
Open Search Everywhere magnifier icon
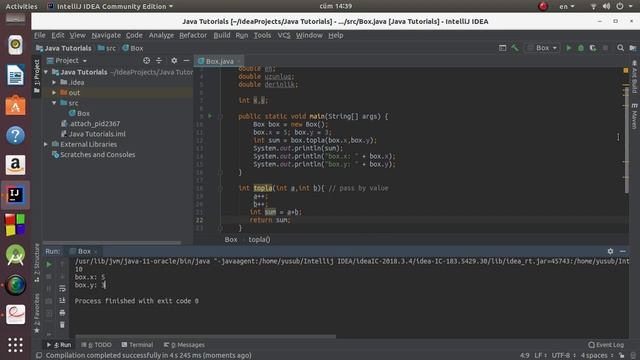620,48
